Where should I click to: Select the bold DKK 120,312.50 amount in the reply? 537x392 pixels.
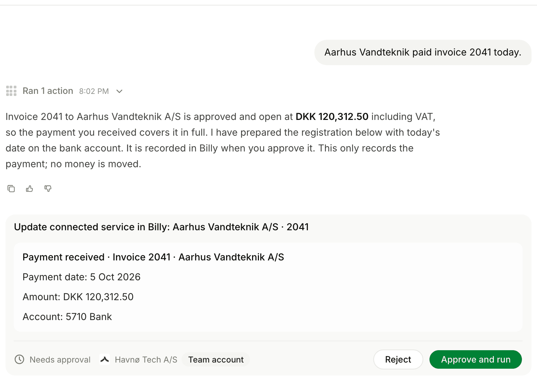coord(332,117)
